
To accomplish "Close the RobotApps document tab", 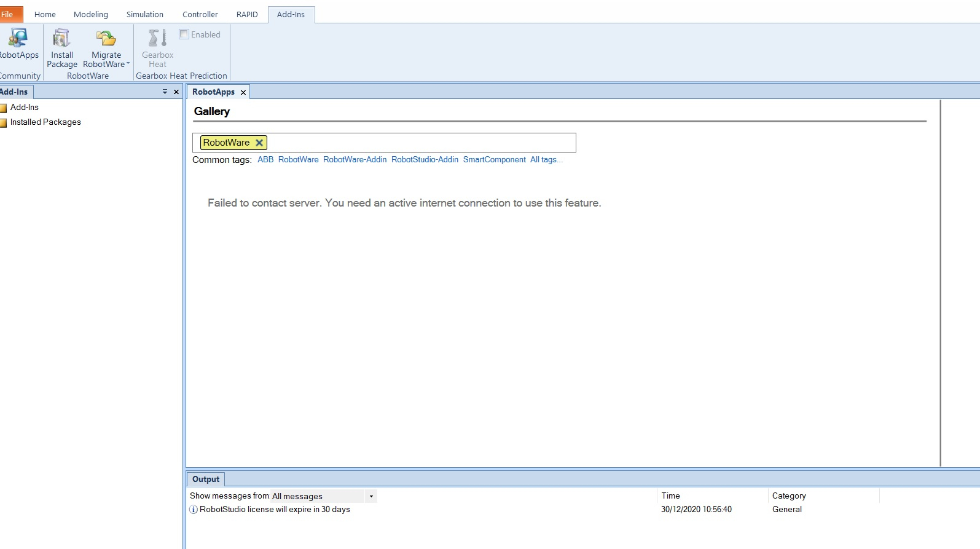I will pyautogui.click(x=243, y=92).
